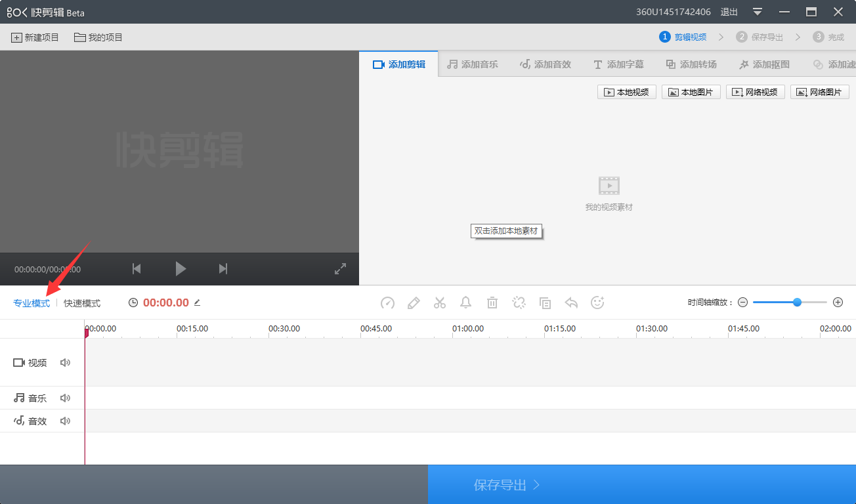Viewport: 856px width, 504px height.
Task: Click the bell marker icon
Action: coord(465,303)
